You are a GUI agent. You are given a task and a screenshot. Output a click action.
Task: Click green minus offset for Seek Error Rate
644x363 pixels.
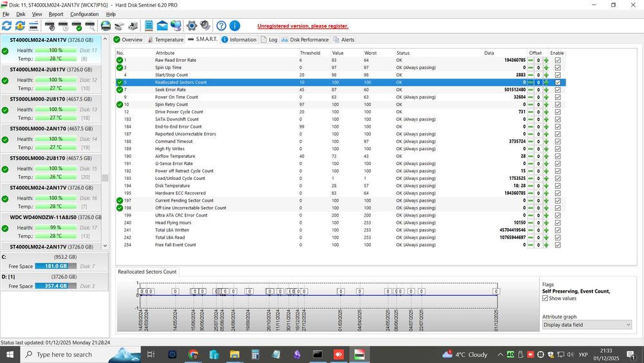[530, 90]
